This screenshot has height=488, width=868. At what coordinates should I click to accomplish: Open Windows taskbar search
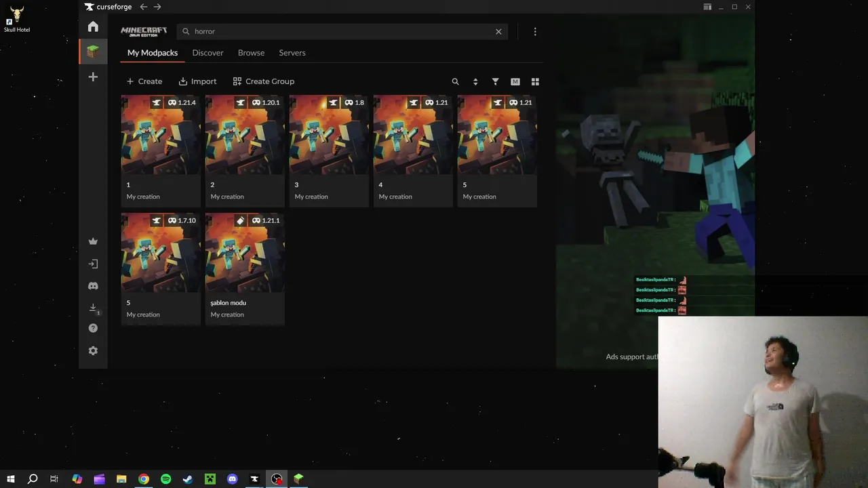coord(33,479)
